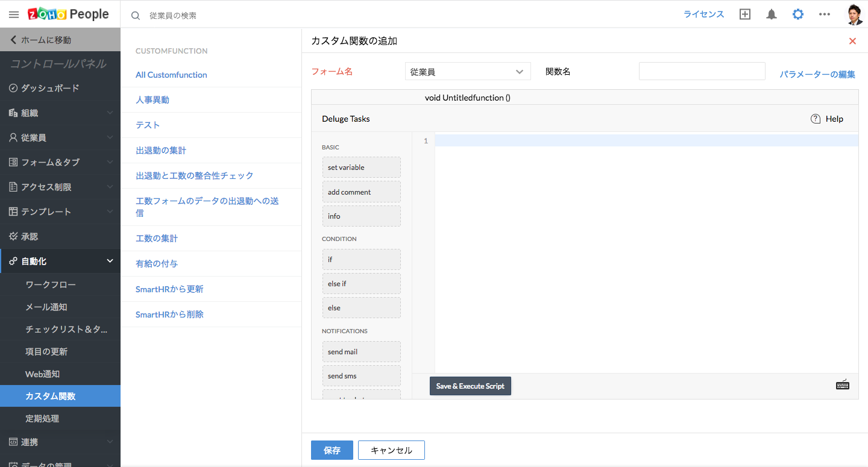Image resolution: width=868 pixels, height=467 pixels.
Task: Open the settings gear icon
Action: coord(797,14)
